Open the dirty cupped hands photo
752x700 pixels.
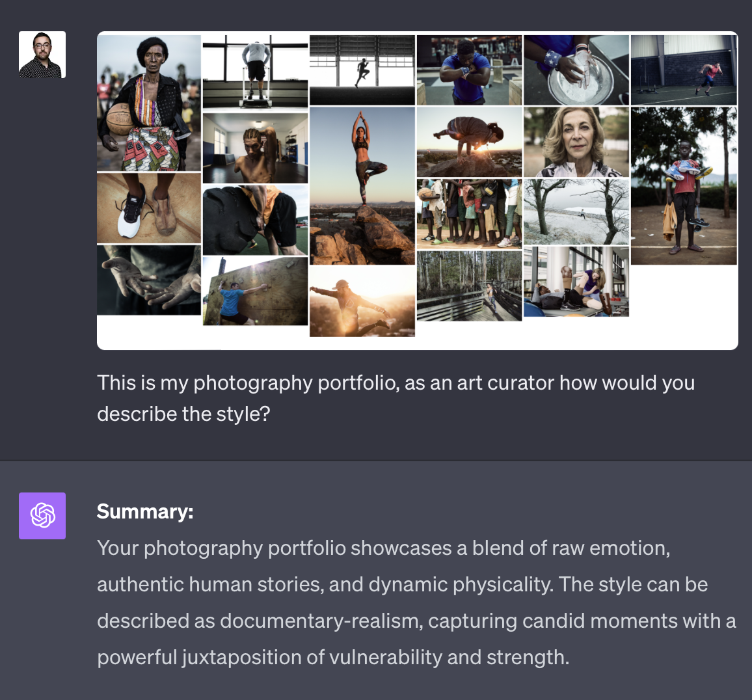click(x=149, y=280)
